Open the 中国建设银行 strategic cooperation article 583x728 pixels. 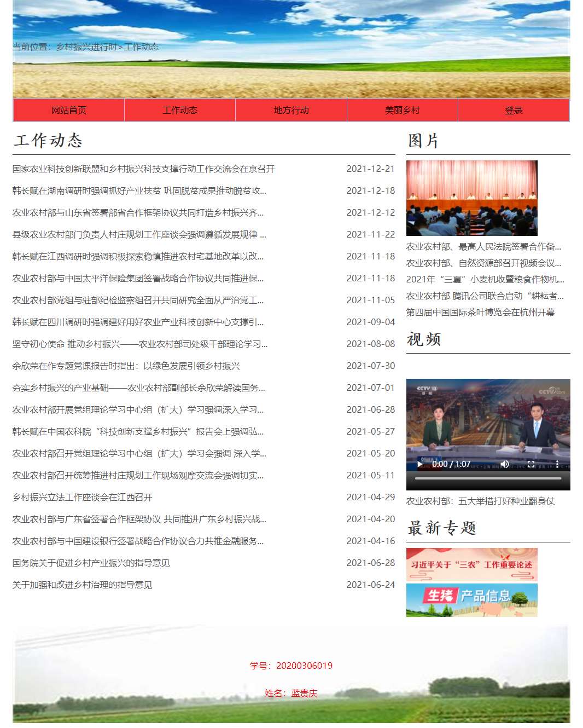[x=138, y=541]
